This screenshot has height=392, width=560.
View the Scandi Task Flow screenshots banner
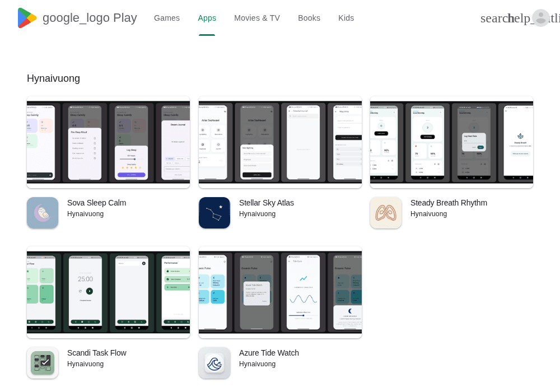click(108, 292)
